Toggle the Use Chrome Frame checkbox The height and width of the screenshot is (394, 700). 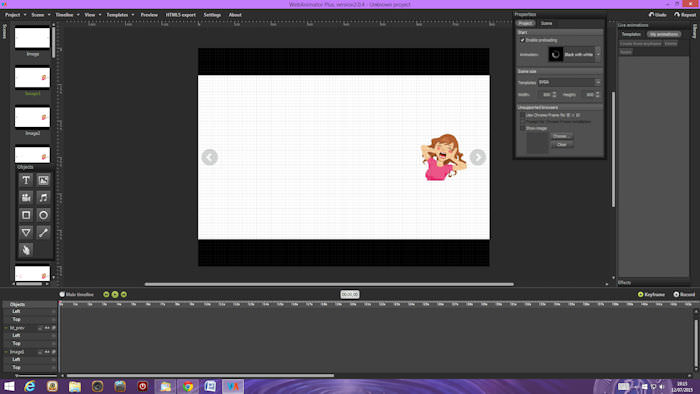pyautogui.click(x=522, y=115)
